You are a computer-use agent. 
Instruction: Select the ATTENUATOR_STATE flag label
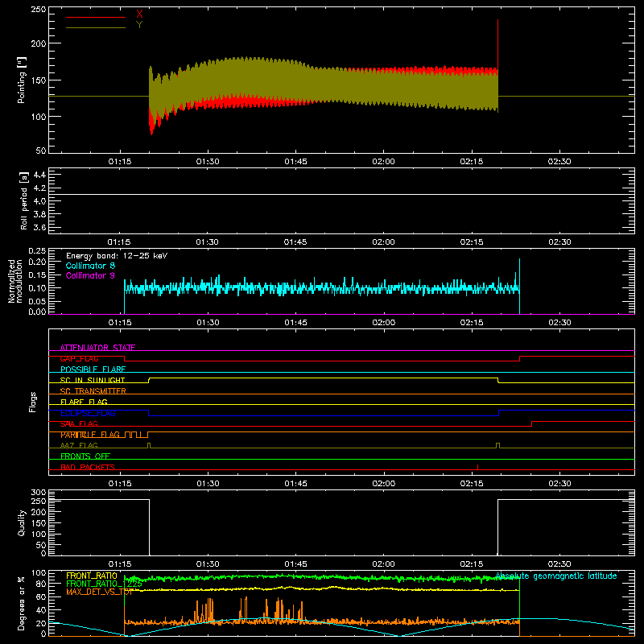point(97,348)
